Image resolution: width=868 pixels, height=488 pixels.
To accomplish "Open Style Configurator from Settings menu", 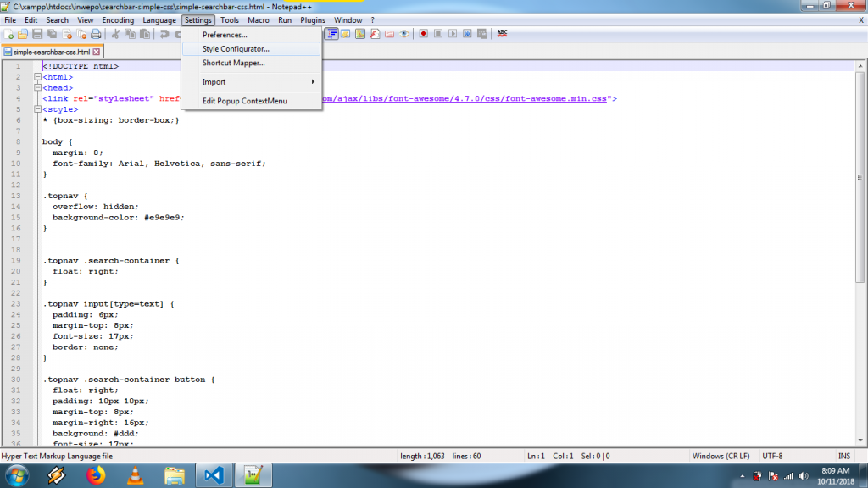I will point(236,49).
